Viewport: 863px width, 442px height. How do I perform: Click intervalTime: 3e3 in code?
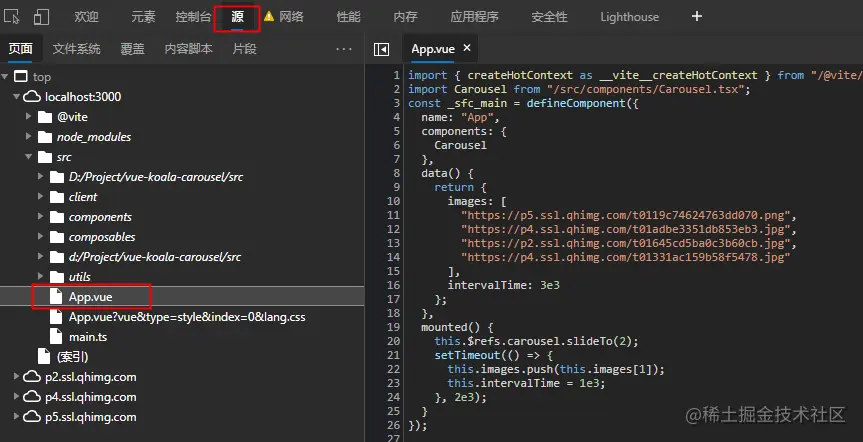504,285
